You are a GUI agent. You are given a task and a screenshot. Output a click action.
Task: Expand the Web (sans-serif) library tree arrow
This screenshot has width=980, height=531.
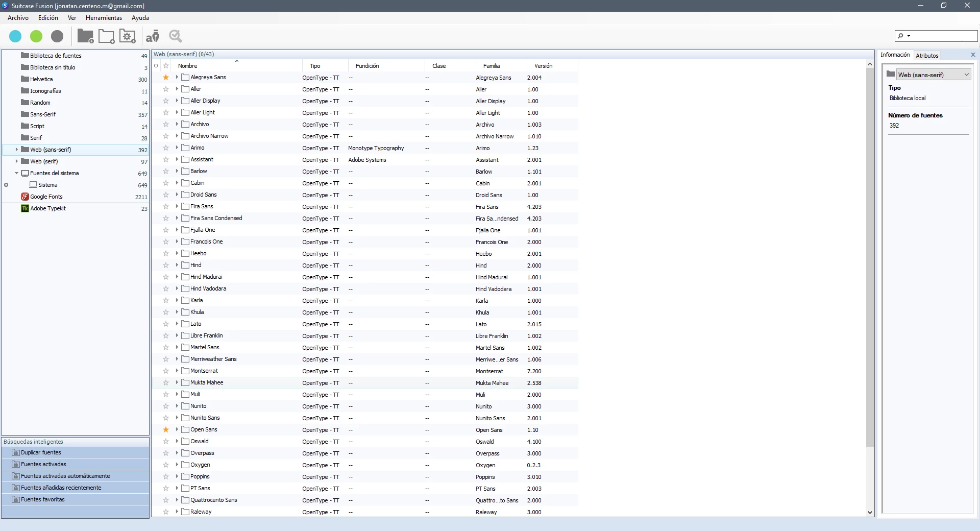click(17, 150)
